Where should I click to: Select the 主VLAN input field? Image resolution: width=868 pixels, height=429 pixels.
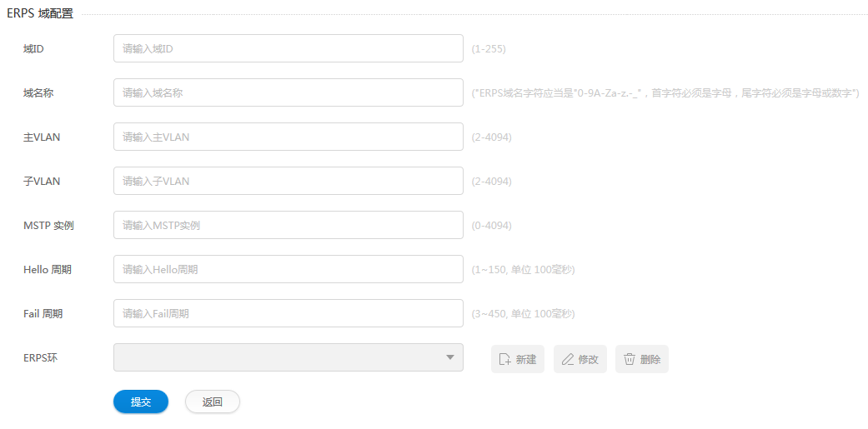coord(288,137)
